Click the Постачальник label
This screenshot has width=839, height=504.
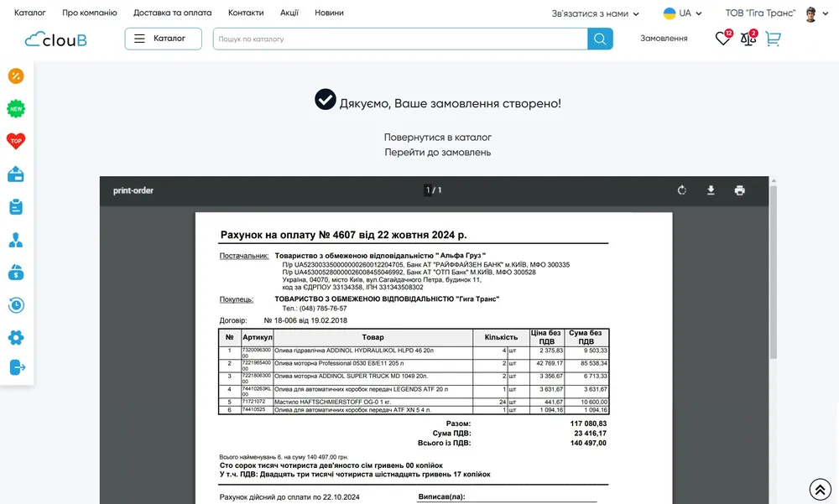244,256
